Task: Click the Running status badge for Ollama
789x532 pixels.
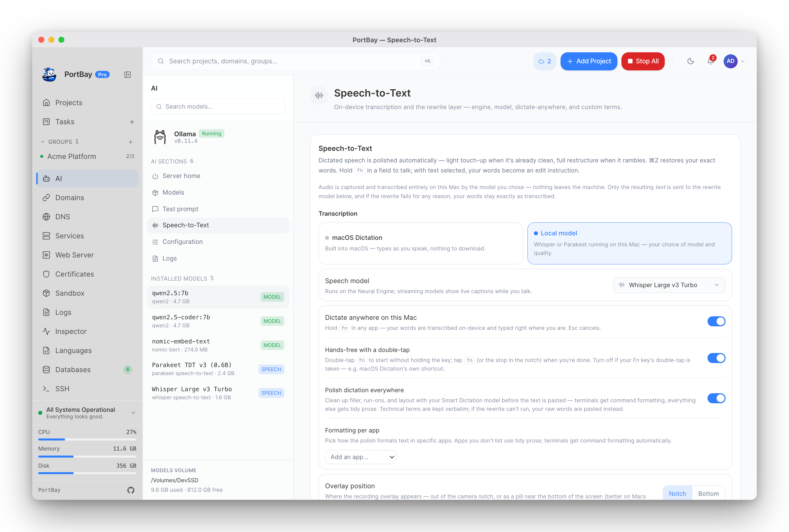Action: pos(212,134)
